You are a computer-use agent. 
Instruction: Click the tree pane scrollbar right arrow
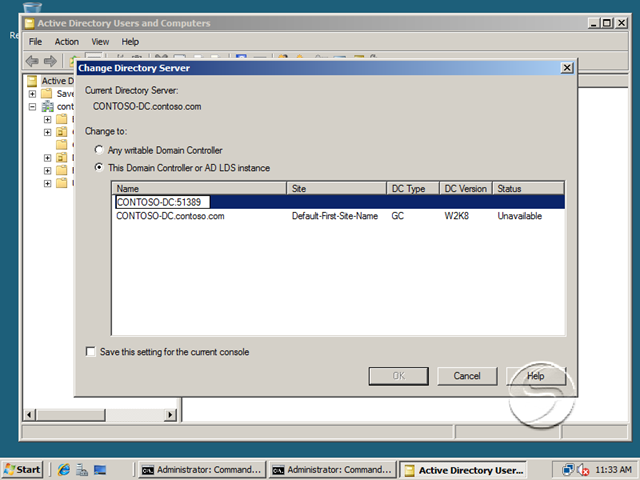[x=170, y=415]
